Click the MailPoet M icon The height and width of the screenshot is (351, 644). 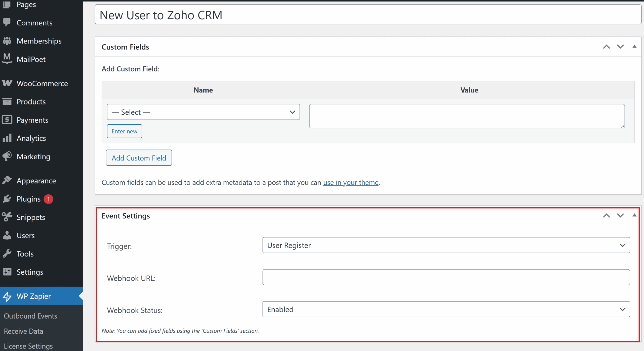pyautogui.click(x=7, y=58)
